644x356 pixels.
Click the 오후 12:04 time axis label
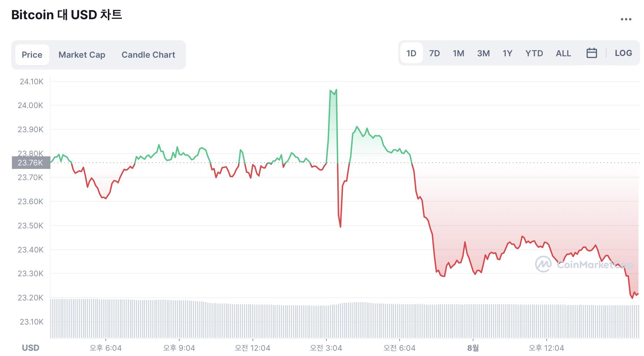point(546,348)
